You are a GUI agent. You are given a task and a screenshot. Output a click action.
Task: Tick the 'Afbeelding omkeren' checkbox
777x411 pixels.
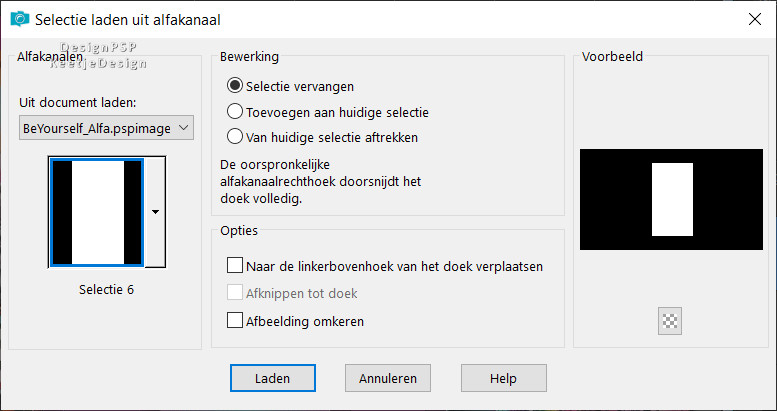point(235,322)
